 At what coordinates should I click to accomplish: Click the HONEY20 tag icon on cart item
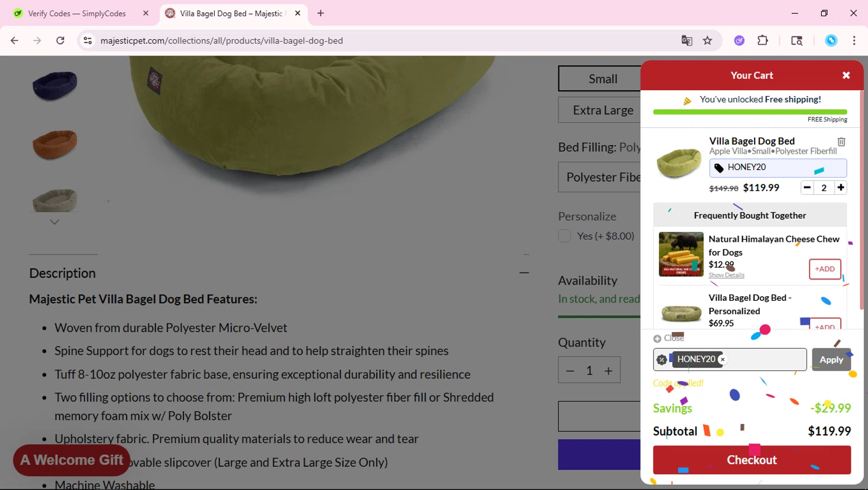(x=719, y=168)
